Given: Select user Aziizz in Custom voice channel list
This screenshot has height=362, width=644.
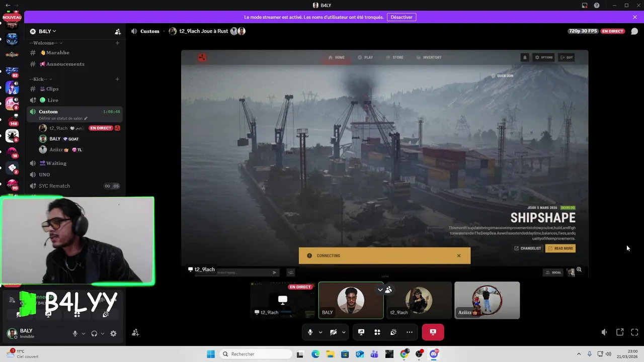Looking at the screenshot, I should pos(79,149).
